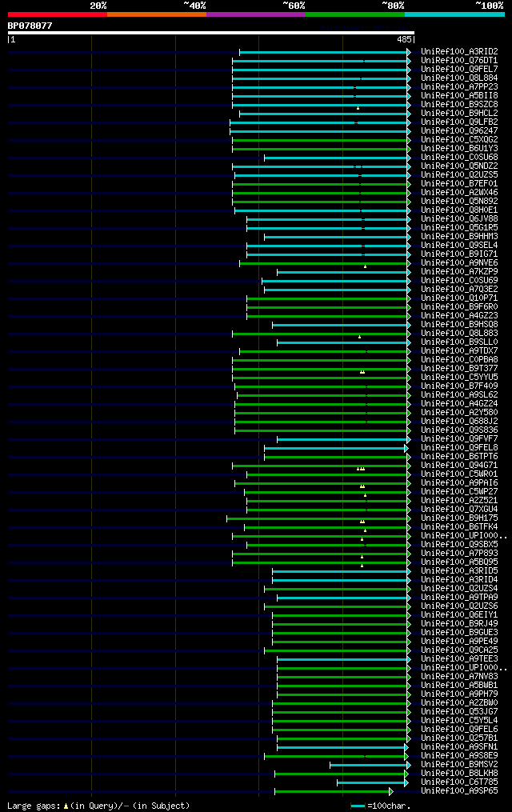Select the UniRef100_Q6JV88 label
The image size is (512, 812).
click(460, 219)
